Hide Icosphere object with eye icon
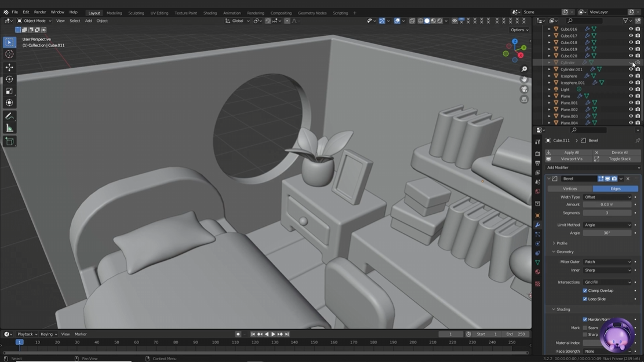Viewport: 644px width, 362px height. click(631, 76)
